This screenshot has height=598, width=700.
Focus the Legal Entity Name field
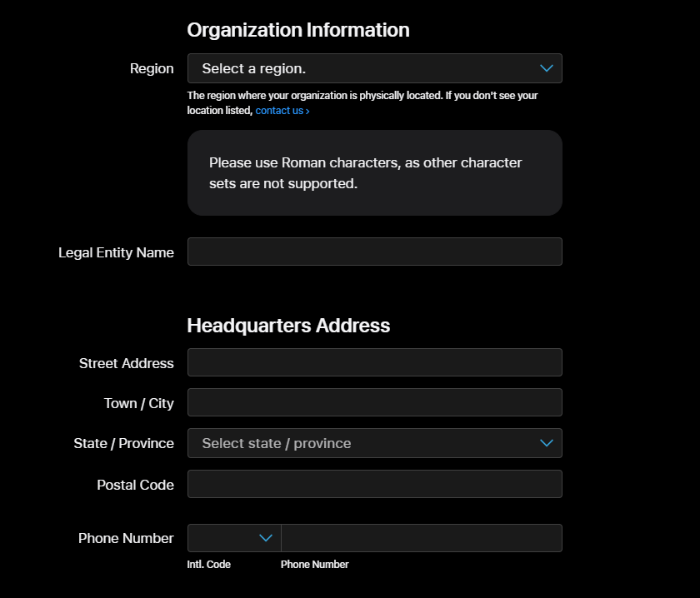[x=374, y=252]
